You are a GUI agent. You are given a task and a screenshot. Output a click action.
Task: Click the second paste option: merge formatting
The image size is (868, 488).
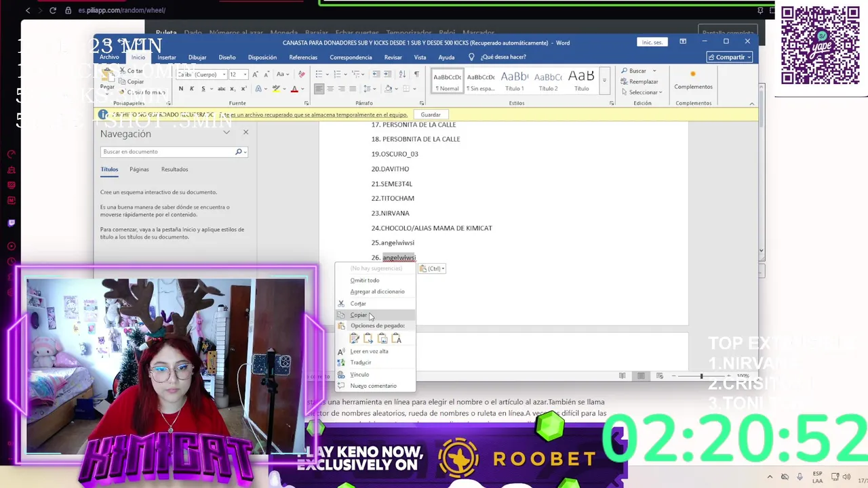coord(368,338)
